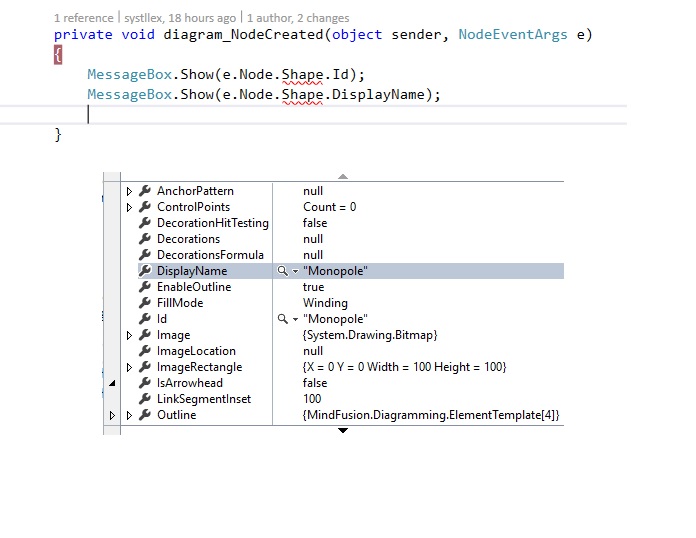Open visualizer dropdown arrow on Id row

[295, 319]
